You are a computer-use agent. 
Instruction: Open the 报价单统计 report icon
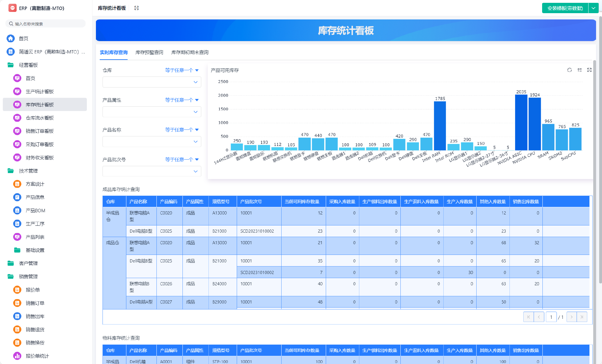(17, 356)
